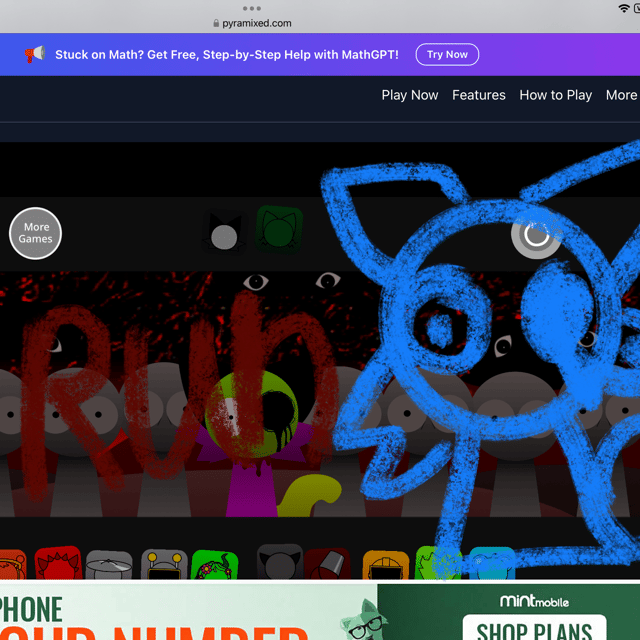640x640 pixels.
Task: Click the Try Now button
Action: [447, 54]
